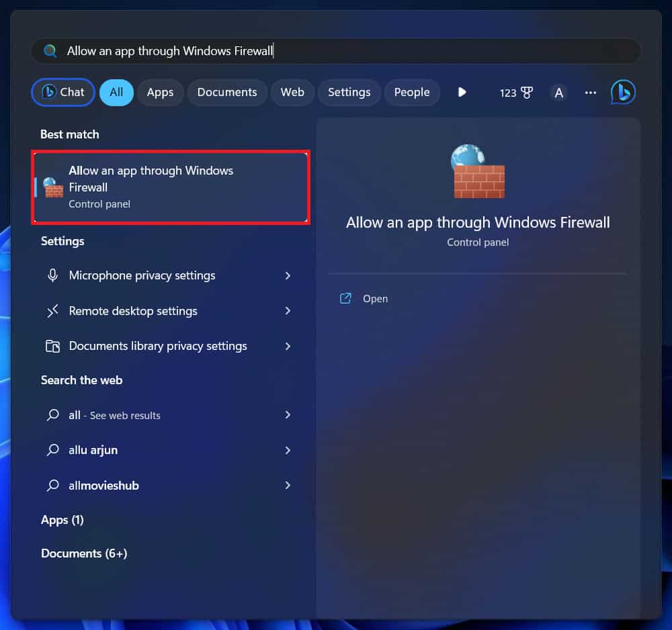Click Open in the preview pane
The height and width of the screenshot is (630, 672).
pyautogui.click(x=375, y=298)
